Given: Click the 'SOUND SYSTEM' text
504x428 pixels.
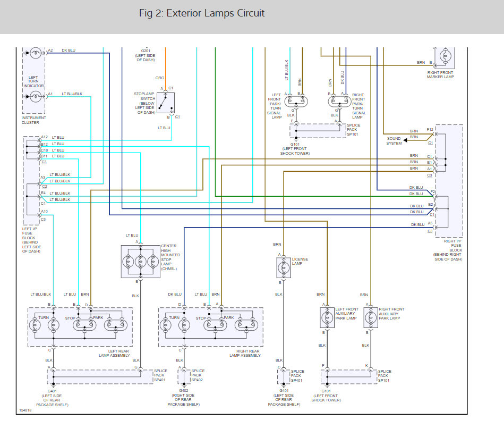Looking at the screenshot, I should coord(394,141).
